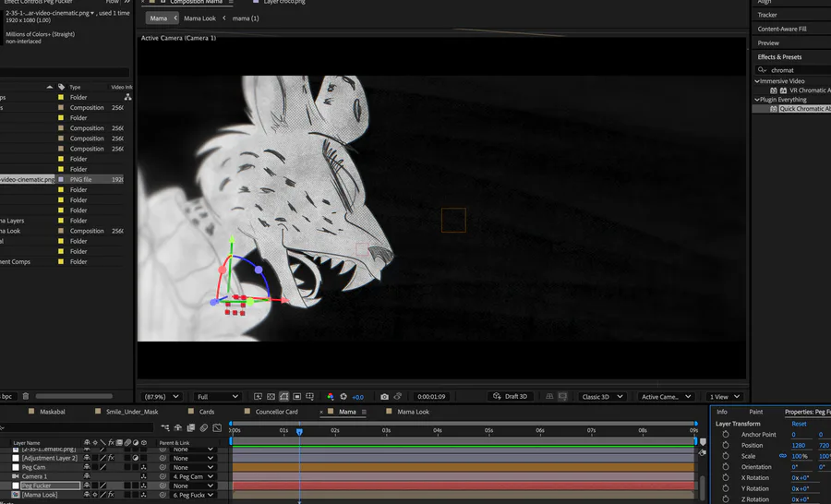This screenshot has width=831, height=504.
Task: Toggle shy switch for Peg Cam layer
Action: 87,467
